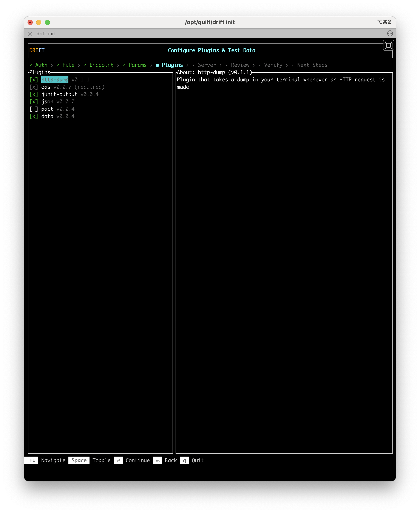420x513 pixels.
Task: Enable the pact plugin
Action: 34,109
